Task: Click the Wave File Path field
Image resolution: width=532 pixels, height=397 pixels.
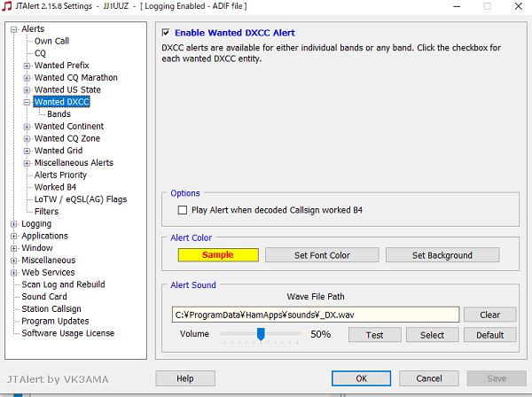Action: click(316, 315)
